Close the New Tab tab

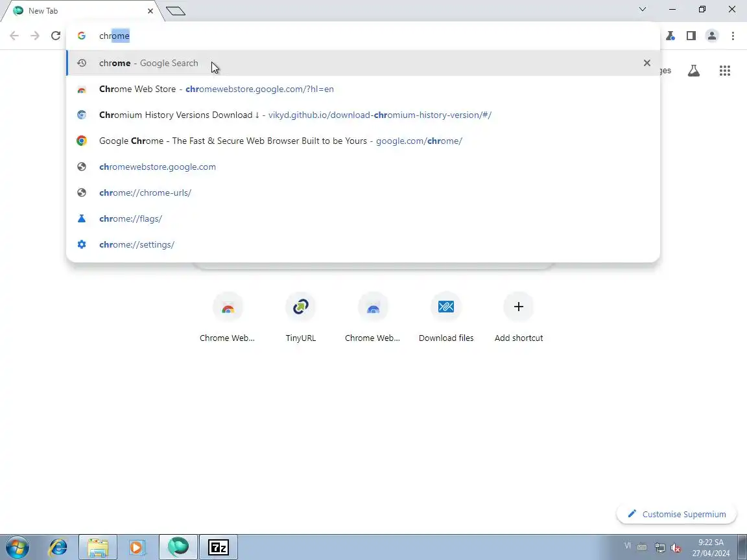[x=150, y=10]
